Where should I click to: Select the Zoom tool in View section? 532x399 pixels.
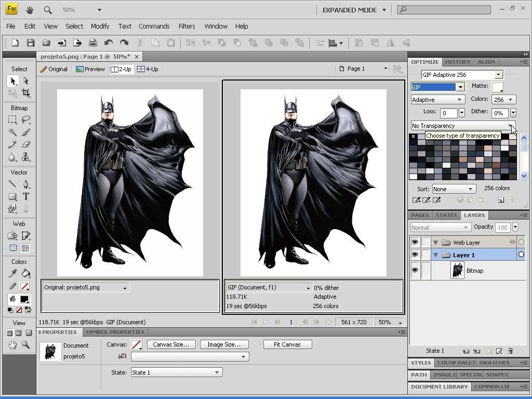coord(26,345)
